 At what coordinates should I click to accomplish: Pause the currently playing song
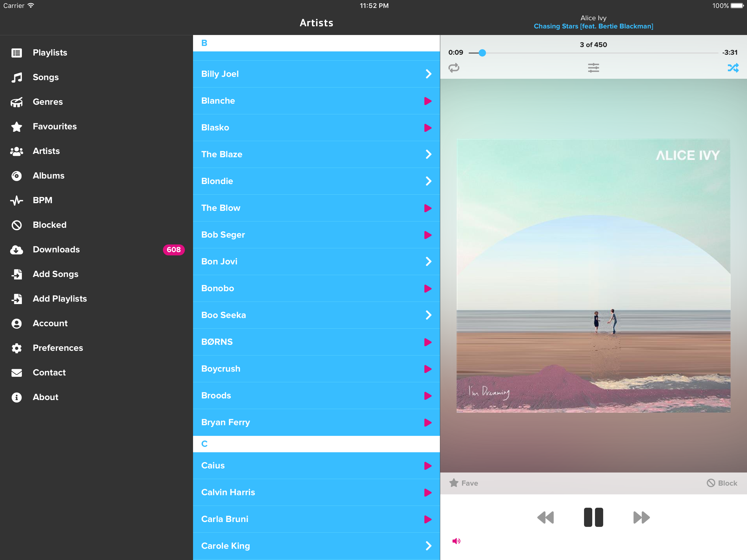pyautogui.click(x=593, y=517)
